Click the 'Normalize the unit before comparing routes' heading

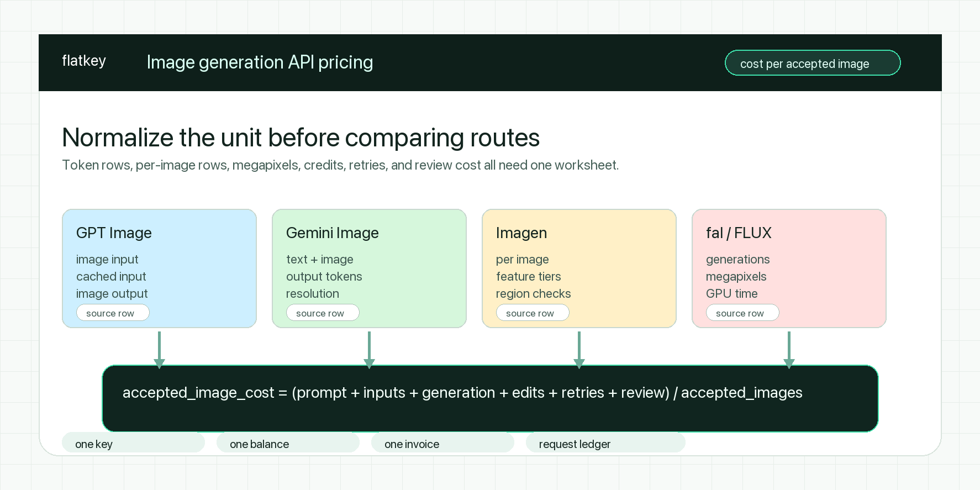(301, 138)
